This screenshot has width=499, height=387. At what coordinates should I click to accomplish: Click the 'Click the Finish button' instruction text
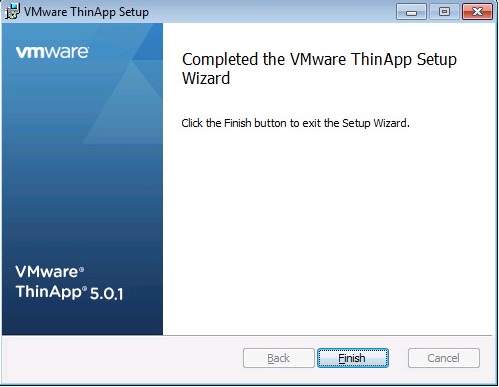(x=295, y=123)
